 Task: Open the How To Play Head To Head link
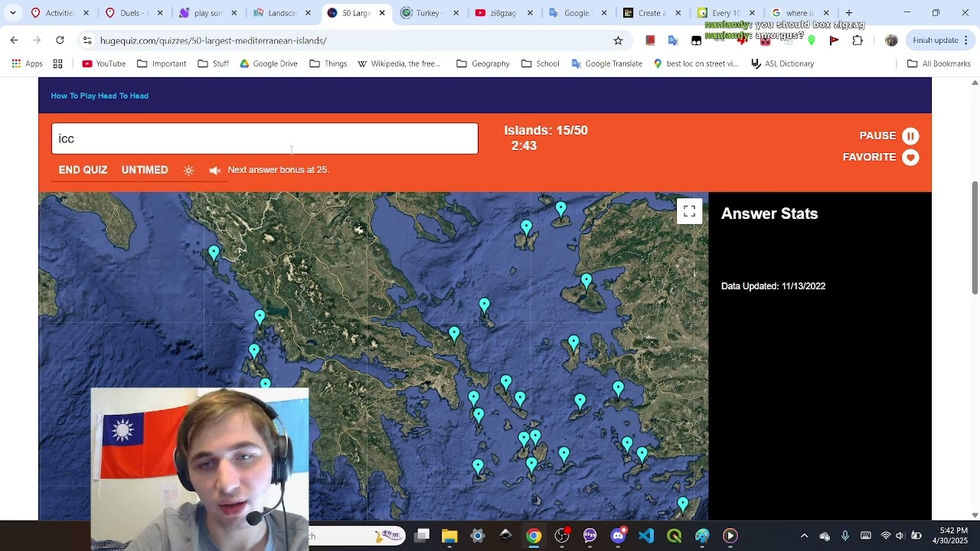tap(100, 96)
